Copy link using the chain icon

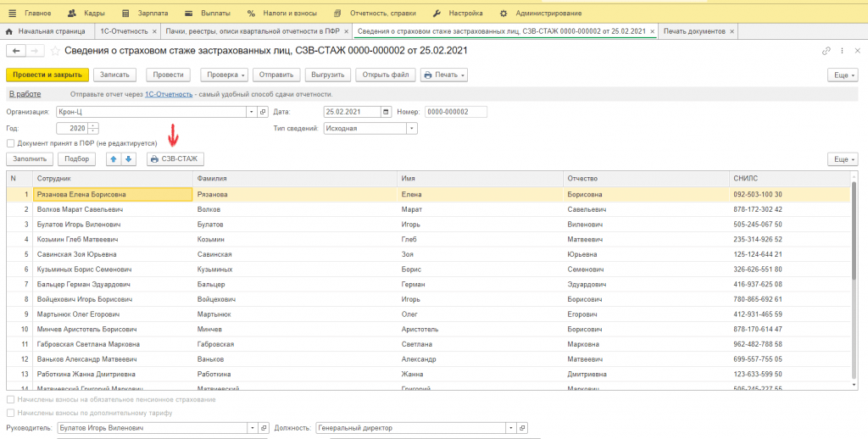coord(826,52)
